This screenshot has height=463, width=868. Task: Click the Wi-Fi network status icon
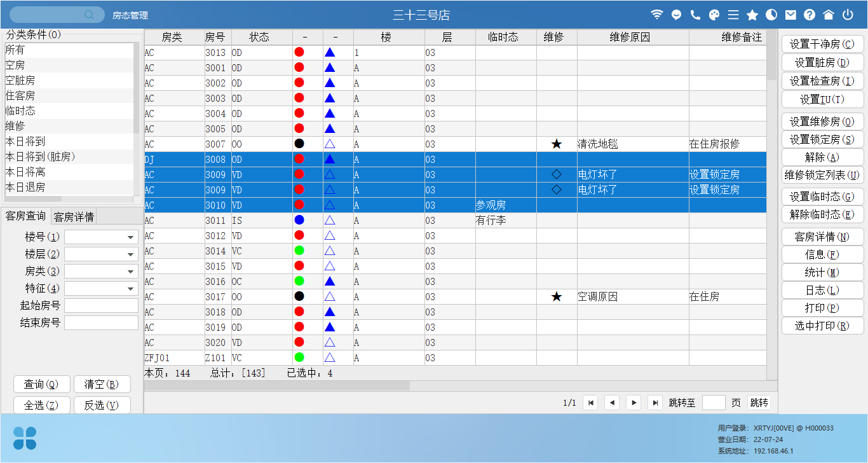pos(657,15)
